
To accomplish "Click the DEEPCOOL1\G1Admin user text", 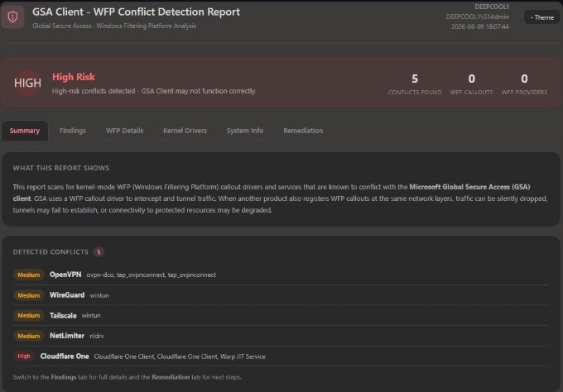I will 478,17.
